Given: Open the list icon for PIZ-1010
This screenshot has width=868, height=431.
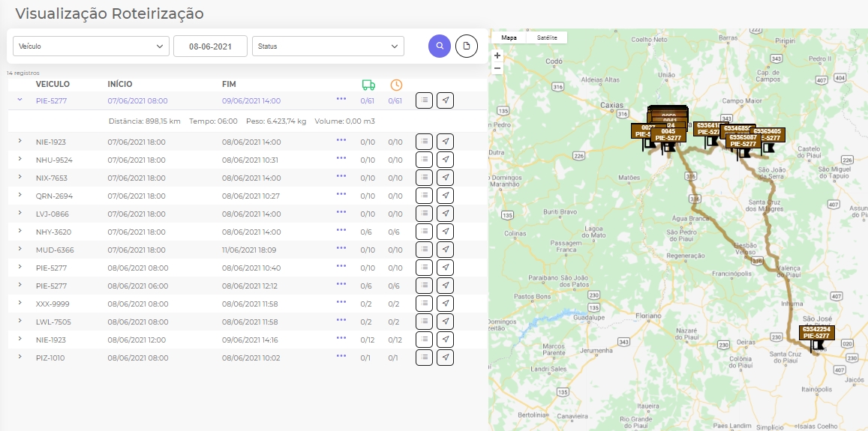Looking at the screenshot, I should coord(424,358).
